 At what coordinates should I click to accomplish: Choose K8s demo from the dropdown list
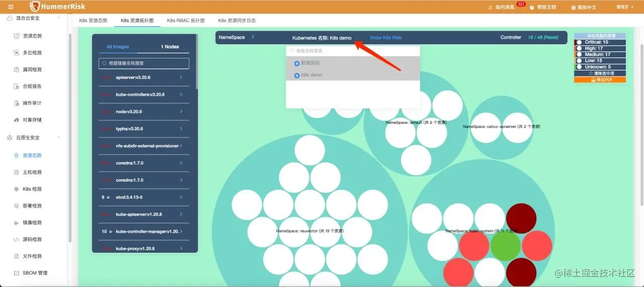(x=353, y=75)
